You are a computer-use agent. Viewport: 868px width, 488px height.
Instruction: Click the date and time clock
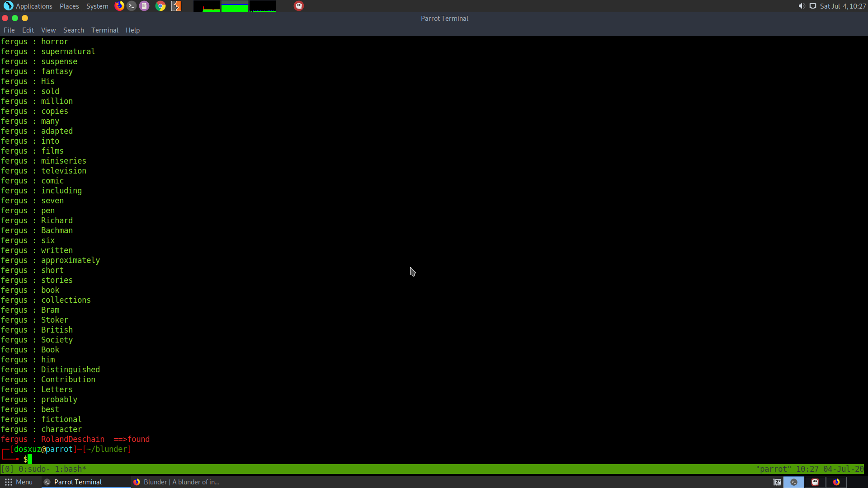843,6
